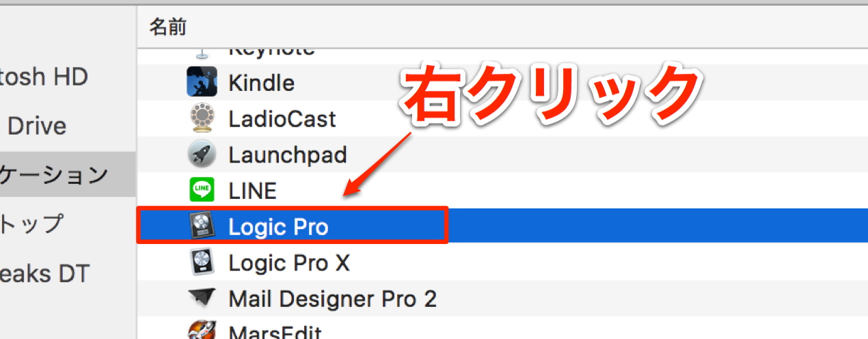Click the Kindle app icon

[202, 83]
